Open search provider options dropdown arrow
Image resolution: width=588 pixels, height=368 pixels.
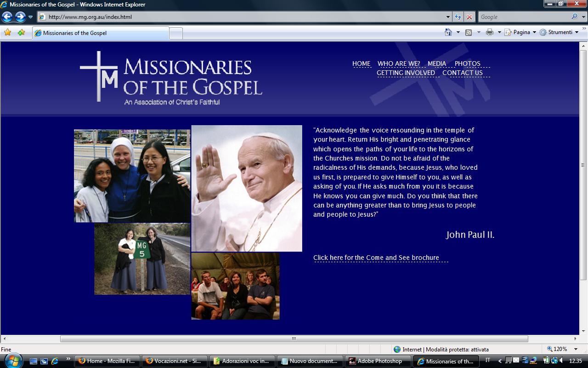coord(583,17)
